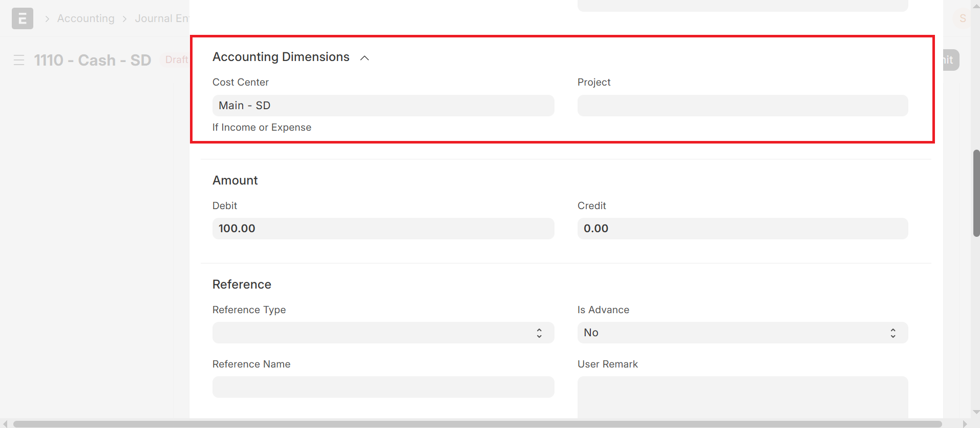Focus the empty Project field
980x428 pixels.
[742, 106]
